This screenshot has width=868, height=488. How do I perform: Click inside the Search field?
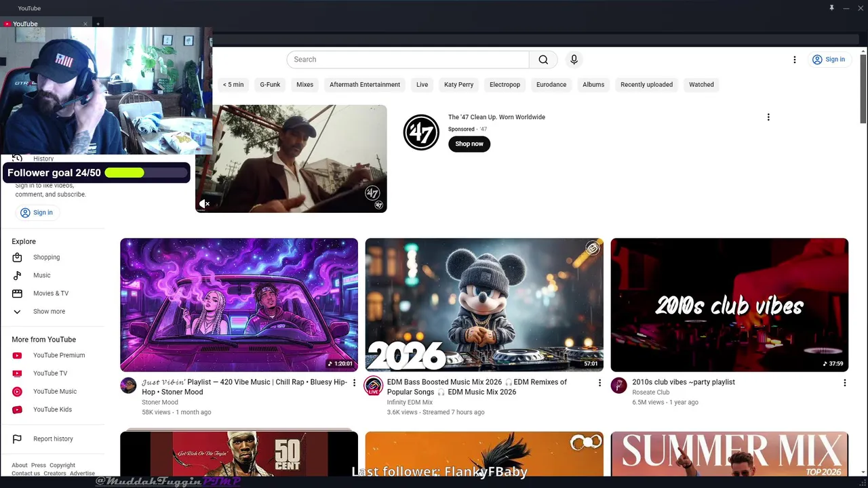click(408, 60)
